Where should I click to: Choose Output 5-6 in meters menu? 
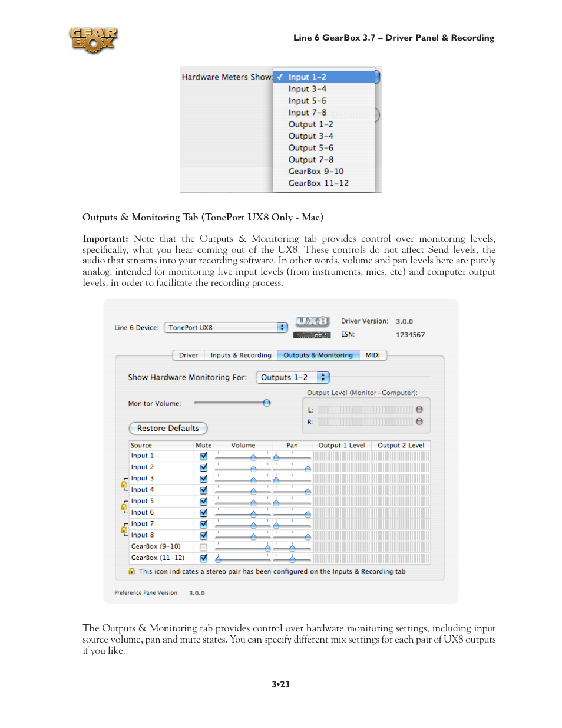click(324, 148)
